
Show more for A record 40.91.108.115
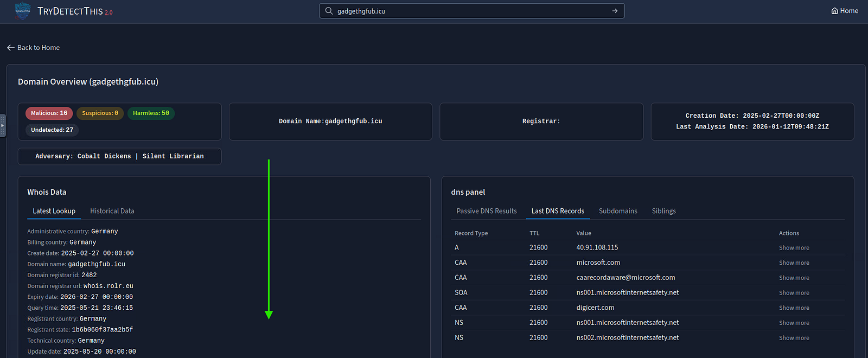pyautogui.click(x=794, y=248)
